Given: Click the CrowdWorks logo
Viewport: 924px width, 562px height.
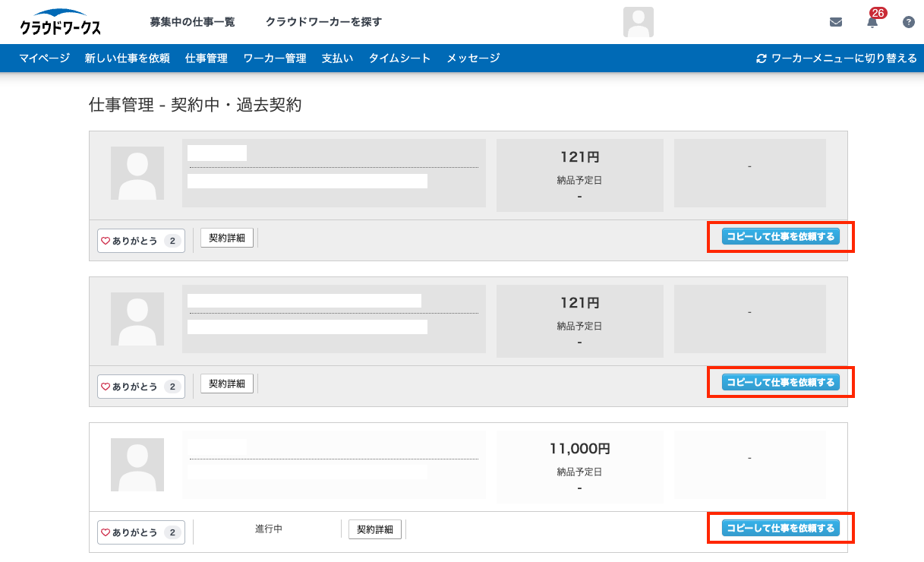Looking at the screenshot, I should (60, 22).
